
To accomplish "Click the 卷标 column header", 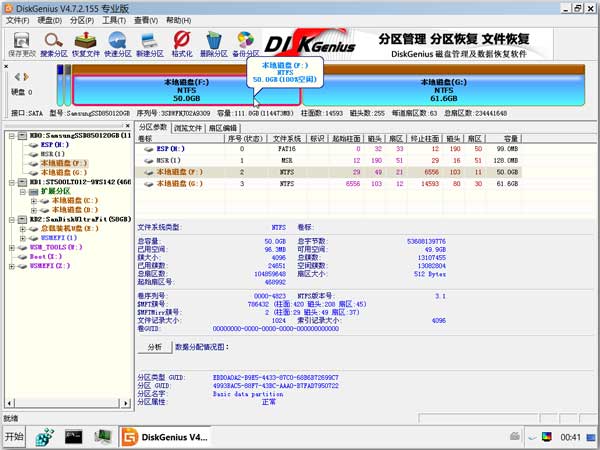I will pyautogui.click(x=180, y=139).
